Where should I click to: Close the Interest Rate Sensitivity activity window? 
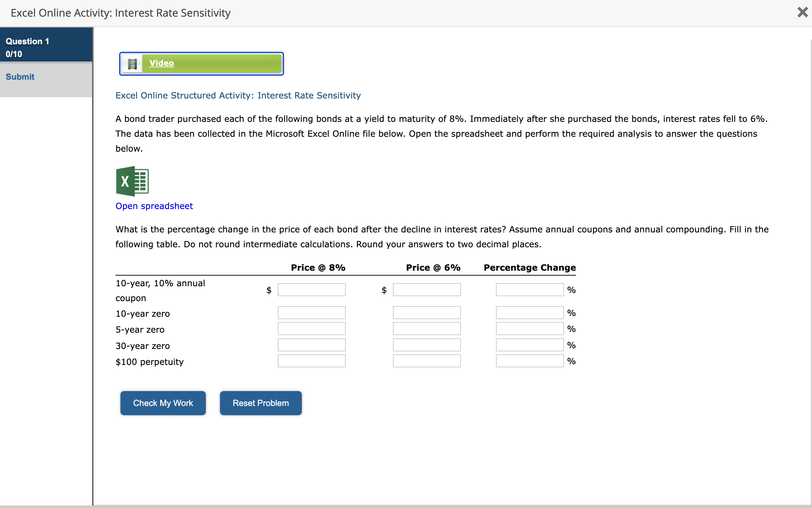[802, 12]
